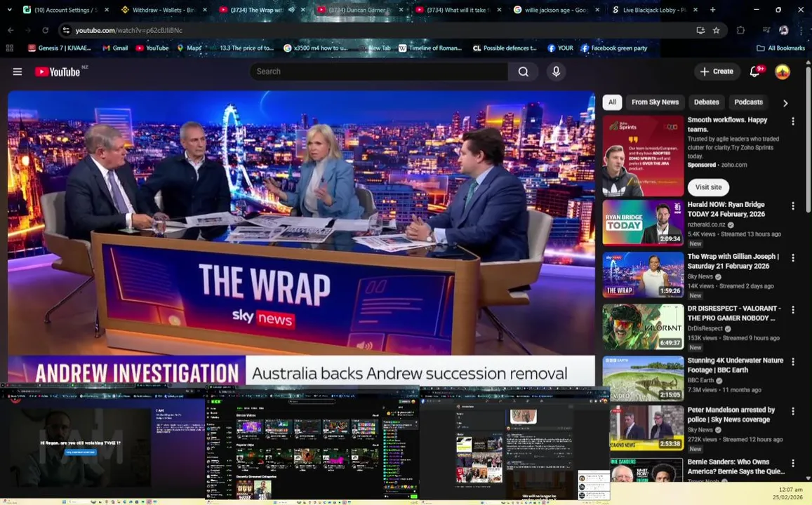Select the Podcasts filter chip

pyautogui.click(x=748, y=102)
